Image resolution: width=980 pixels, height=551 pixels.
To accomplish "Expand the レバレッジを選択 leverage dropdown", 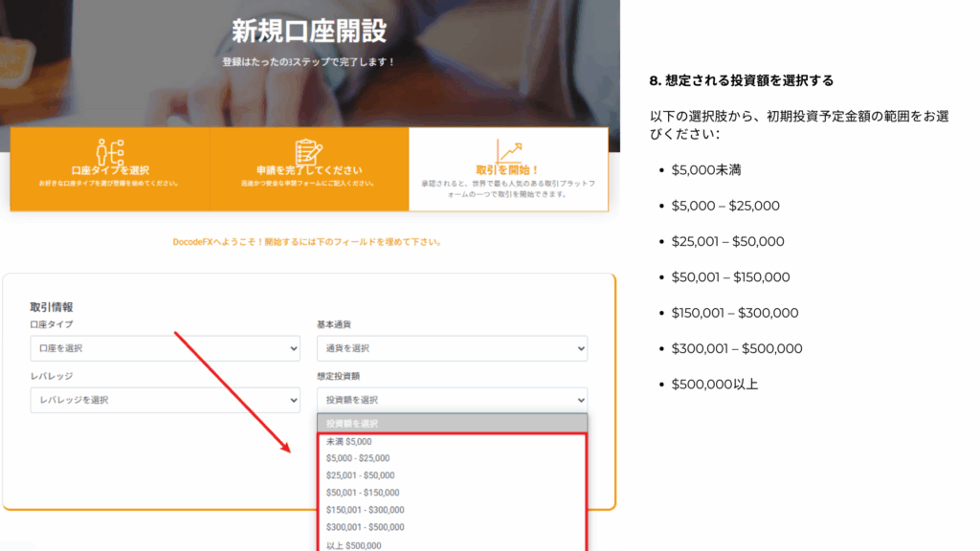I will tap(165, 400).
